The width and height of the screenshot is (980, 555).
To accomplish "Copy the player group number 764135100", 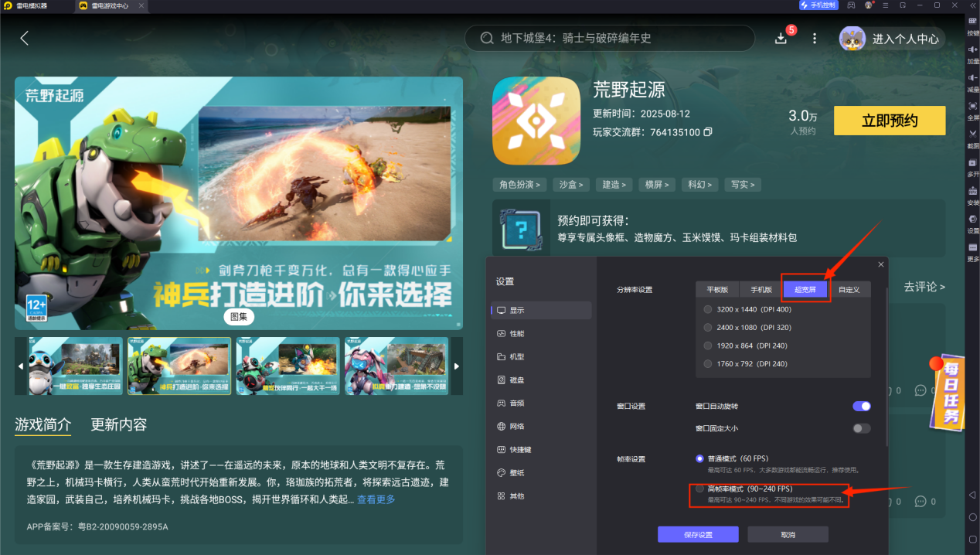I will (708, 132).
